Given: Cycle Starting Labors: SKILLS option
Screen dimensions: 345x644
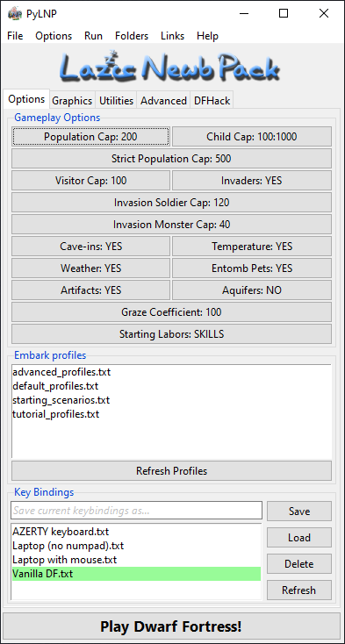Looking at the screenshot, I should 171,334.
